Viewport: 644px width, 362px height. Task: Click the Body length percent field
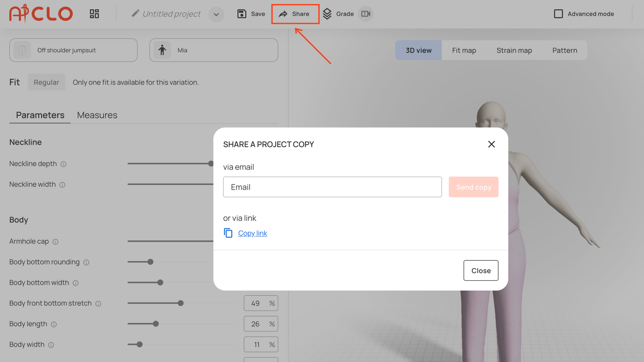(x=261, y=324)
